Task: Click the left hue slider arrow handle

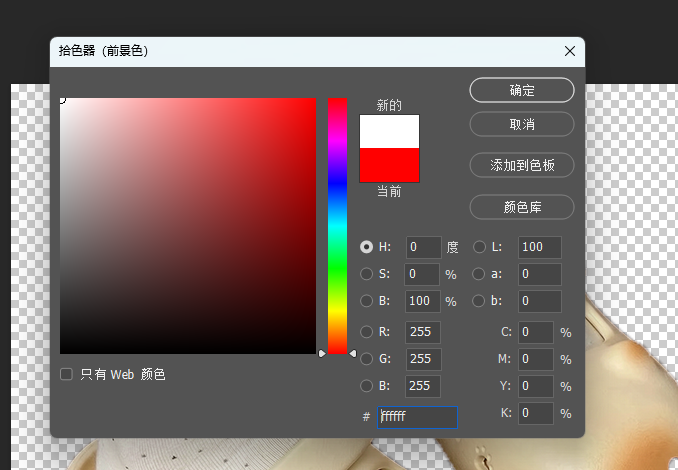Action: tap(322, 354)
